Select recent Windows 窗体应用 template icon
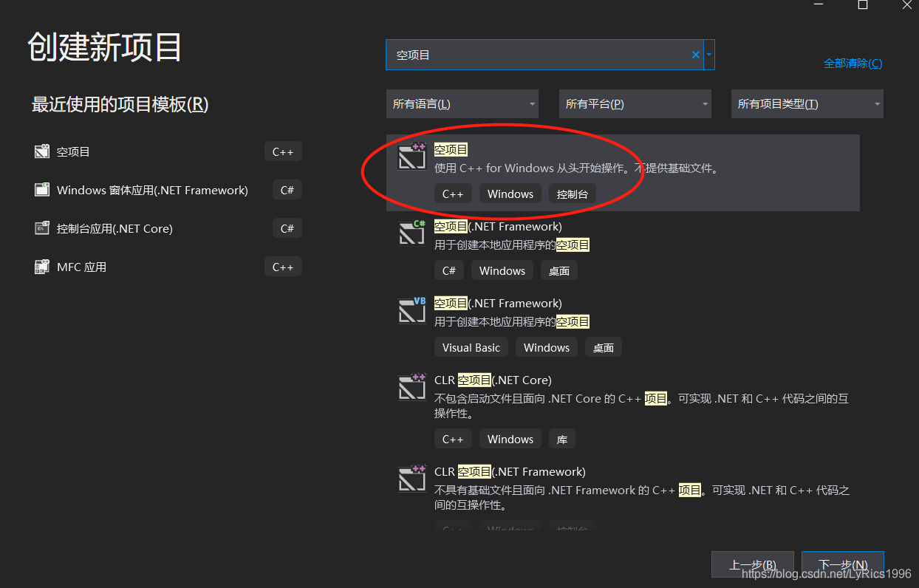The height and width of the screenshot is (588, 919). [42, 190]
